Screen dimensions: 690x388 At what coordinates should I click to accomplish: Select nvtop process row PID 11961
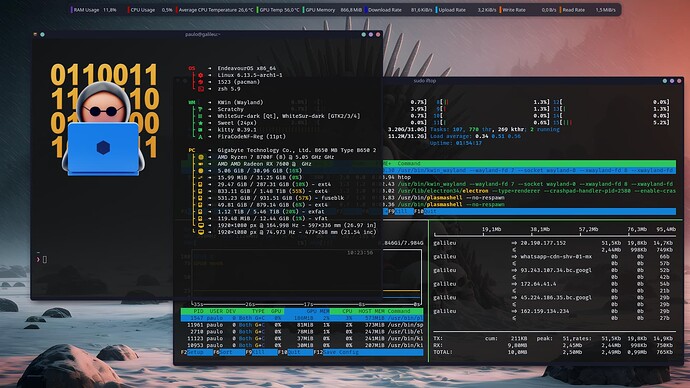pos(302,325)
